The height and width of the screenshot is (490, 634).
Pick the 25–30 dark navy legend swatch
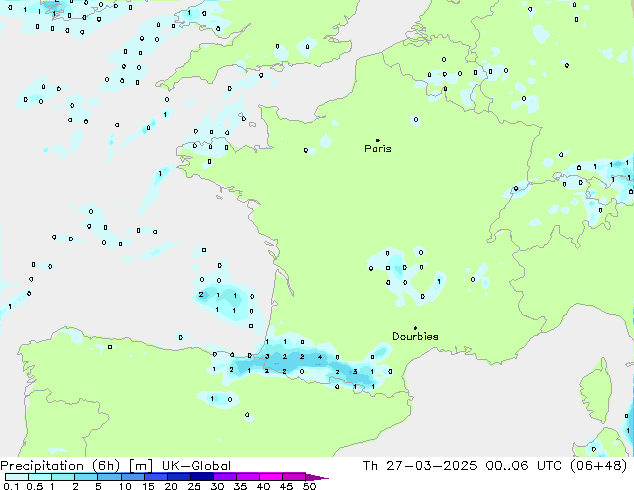tap(201, 477)
